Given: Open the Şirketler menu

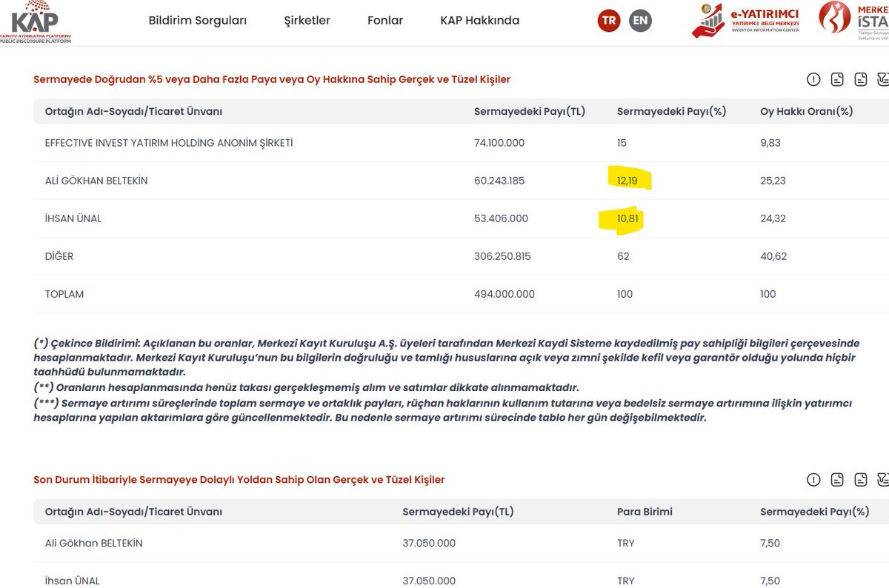Looking at the screenshot, I should point(307,21).
